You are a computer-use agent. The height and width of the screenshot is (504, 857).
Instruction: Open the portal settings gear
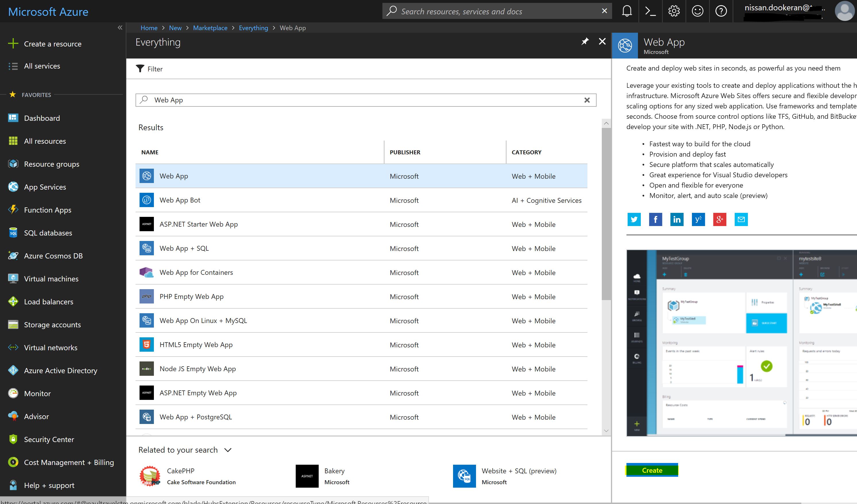[674, 11]
